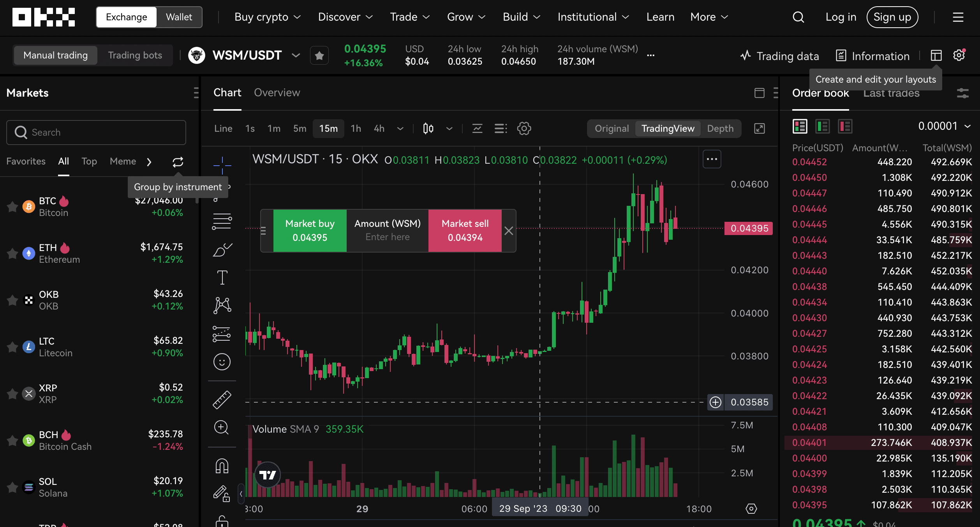The height and width of the screenshot is (527, 980).
Task: Open the 0.00001 price precision dropdown
Action: click(944, 126)
